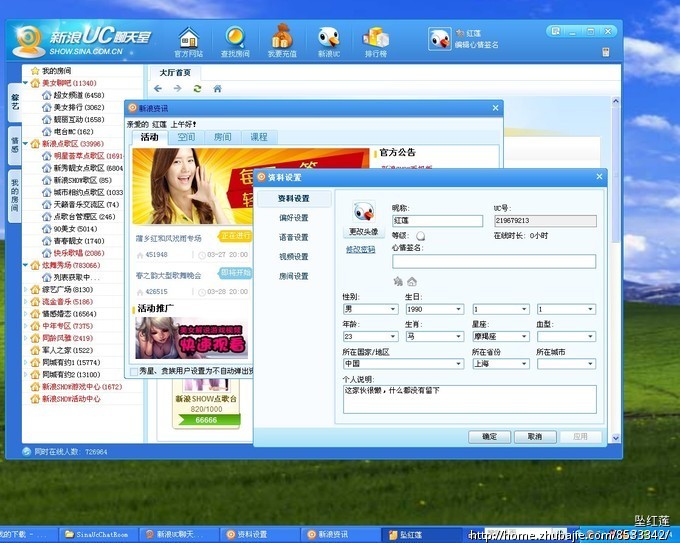Click the 取消 button
The height and width of the screenshot is (543, 680).
(535, 437)
